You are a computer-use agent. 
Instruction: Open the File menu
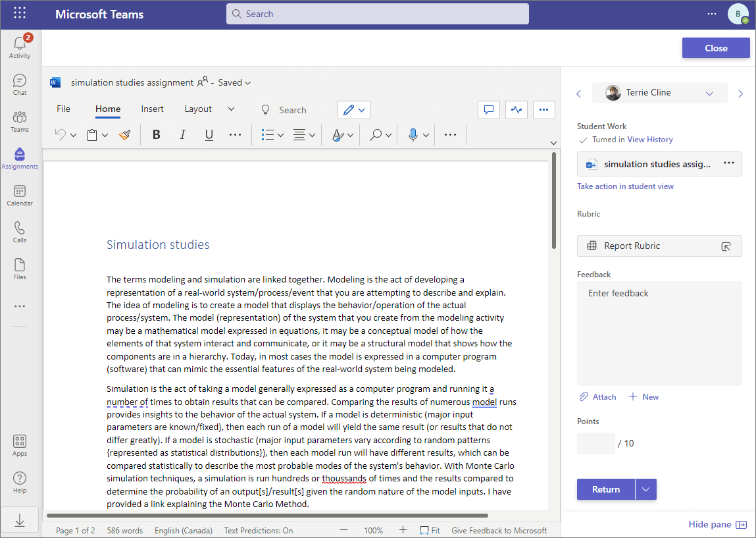coord(63,109)
